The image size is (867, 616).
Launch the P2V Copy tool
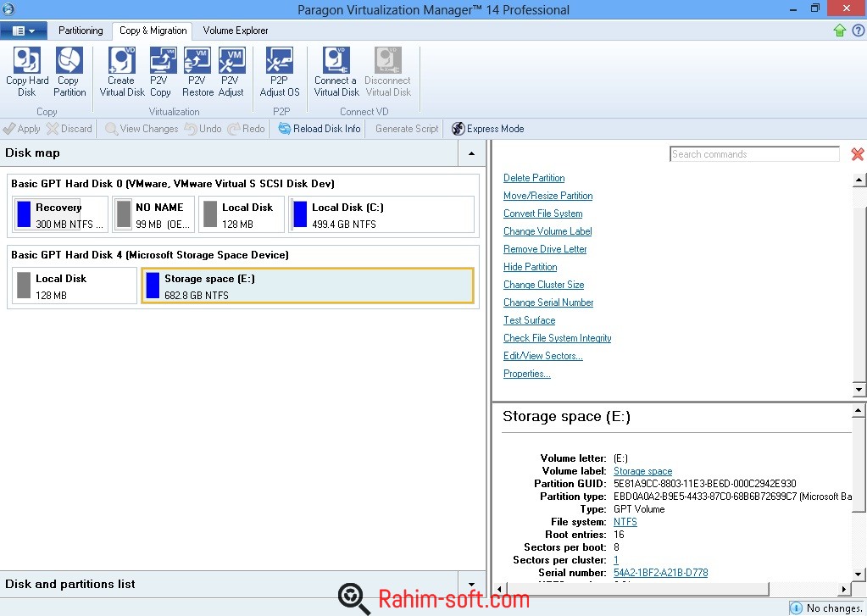point(161,72)
